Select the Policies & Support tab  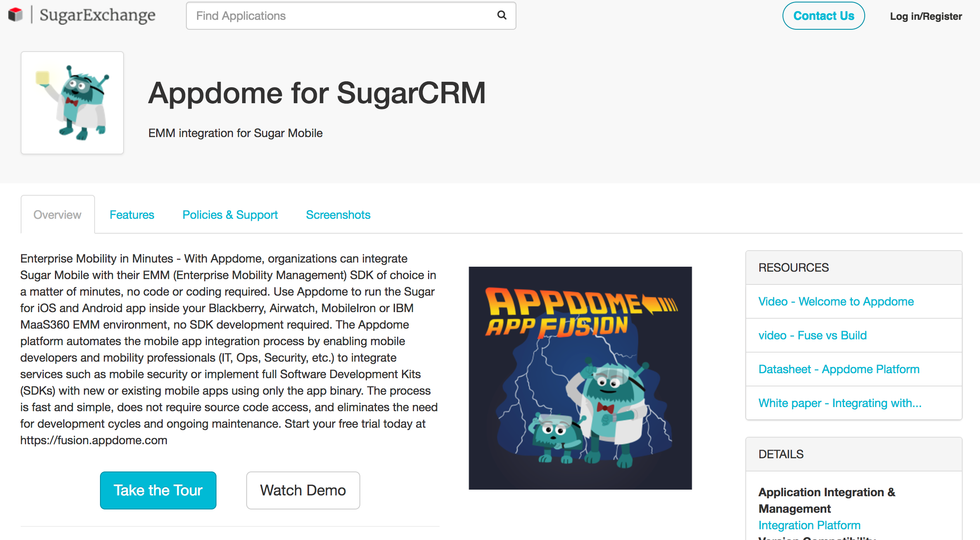tap(230, 214)
